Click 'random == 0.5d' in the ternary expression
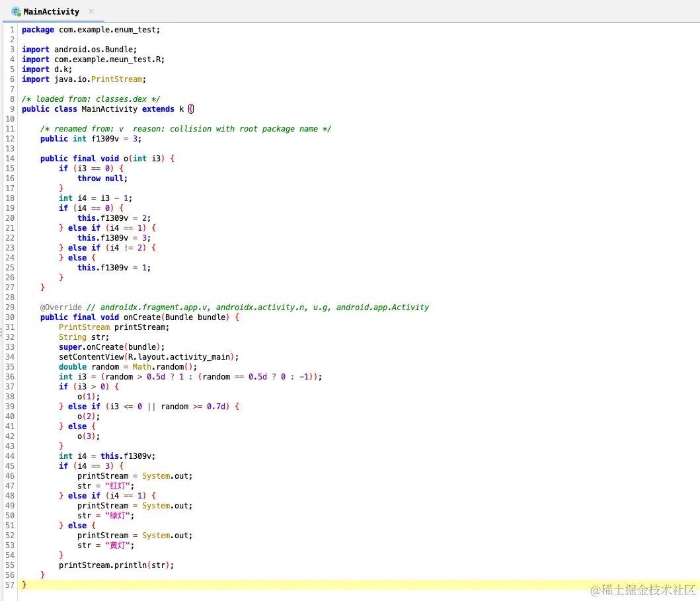Viewport: 700px width, 601px height. [235, 377]
